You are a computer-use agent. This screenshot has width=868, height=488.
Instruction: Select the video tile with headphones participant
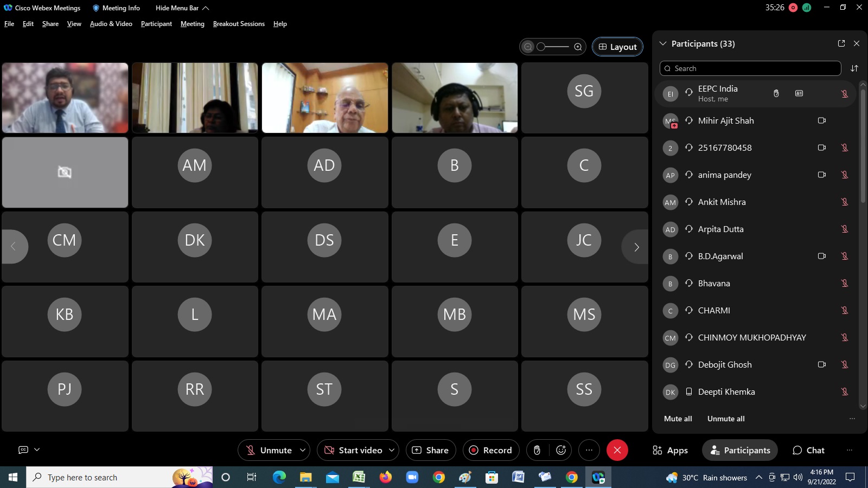(x=455, y=98)
